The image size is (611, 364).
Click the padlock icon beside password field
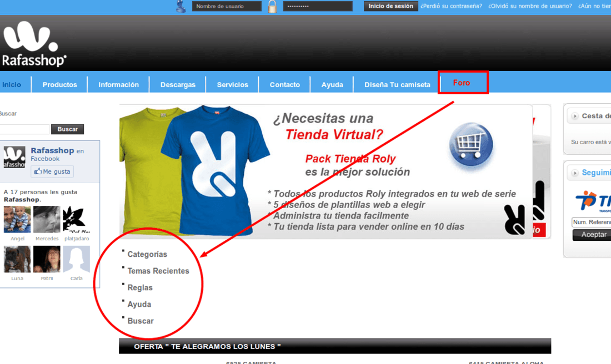point(272,6)
